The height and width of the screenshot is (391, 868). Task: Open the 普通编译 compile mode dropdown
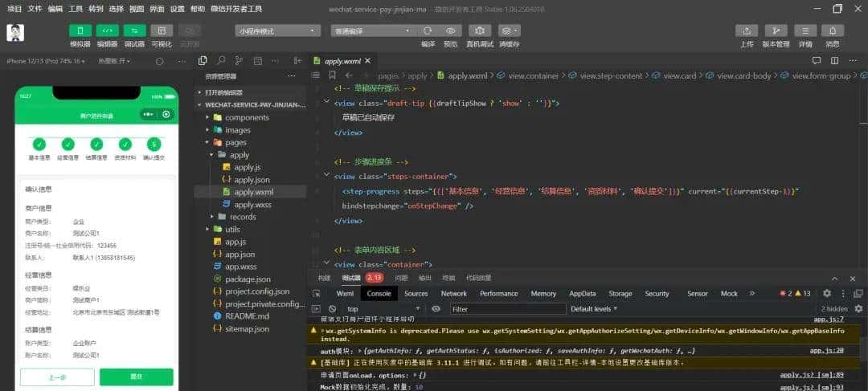373,31
